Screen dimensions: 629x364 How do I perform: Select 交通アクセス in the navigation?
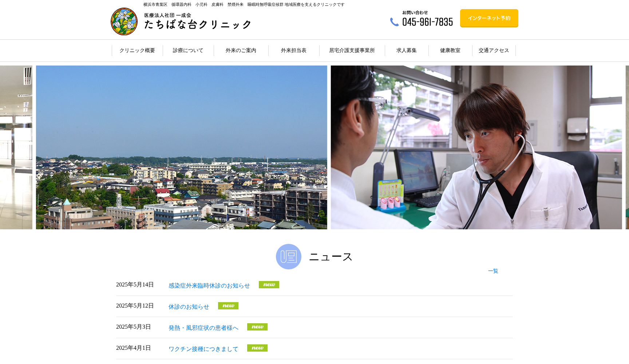tap(494, 51)
